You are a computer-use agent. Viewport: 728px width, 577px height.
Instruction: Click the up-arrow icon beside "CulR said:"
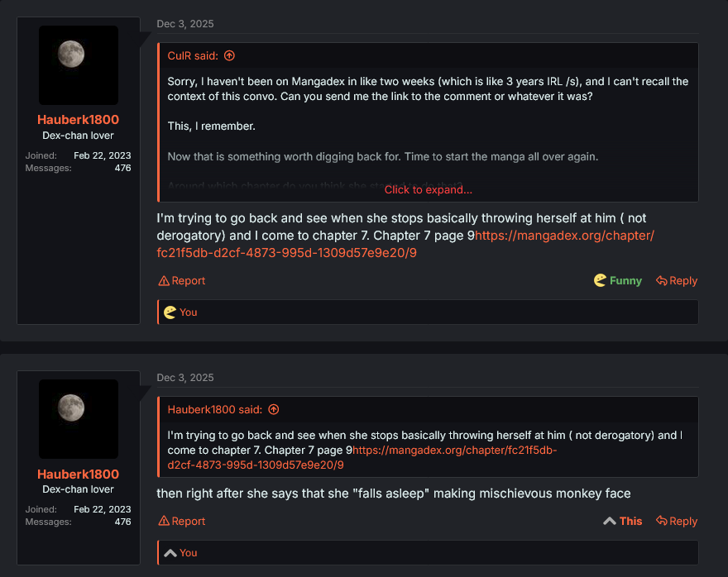click(x=230, y=55)
